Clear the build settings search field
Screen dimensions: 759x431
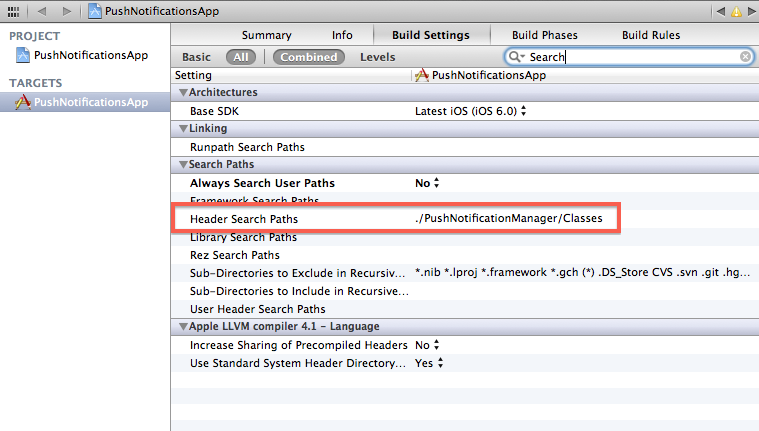click(x=745, y=57)
